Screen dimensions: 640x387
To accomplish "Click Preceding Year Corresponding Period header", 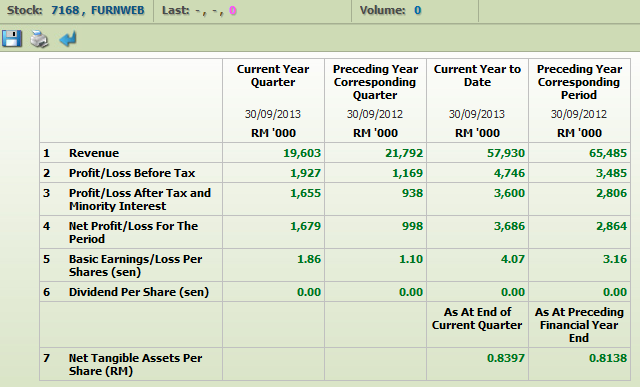I will (x=579, y=82).
